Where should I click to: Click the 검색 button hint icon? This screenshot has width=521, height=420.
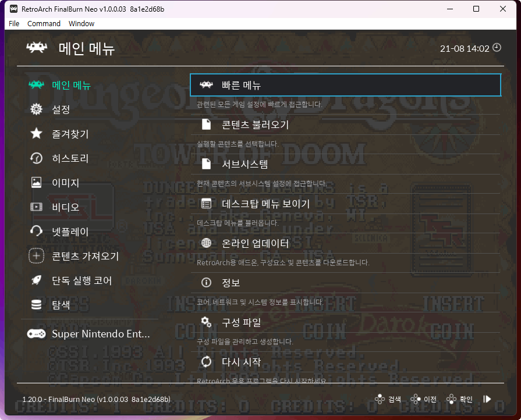pos(380,399)
